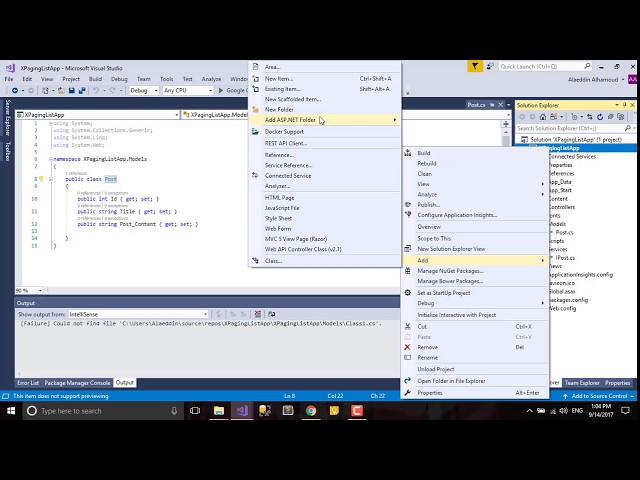This screenshot has width=640, height=480.
Task: Select Add ASP.NET Folder menu entry
Action: (324, 120)
